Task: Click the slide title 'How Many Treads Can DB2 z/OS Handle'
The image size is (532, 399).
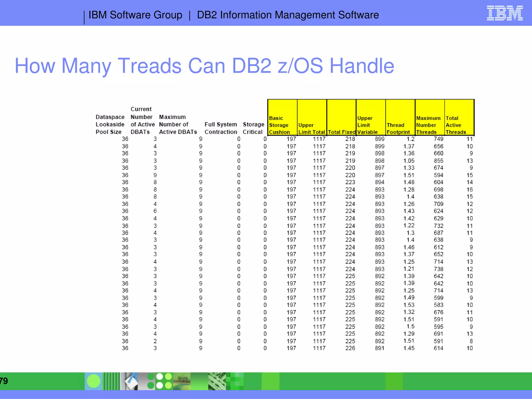Action: tap(204, 66)
